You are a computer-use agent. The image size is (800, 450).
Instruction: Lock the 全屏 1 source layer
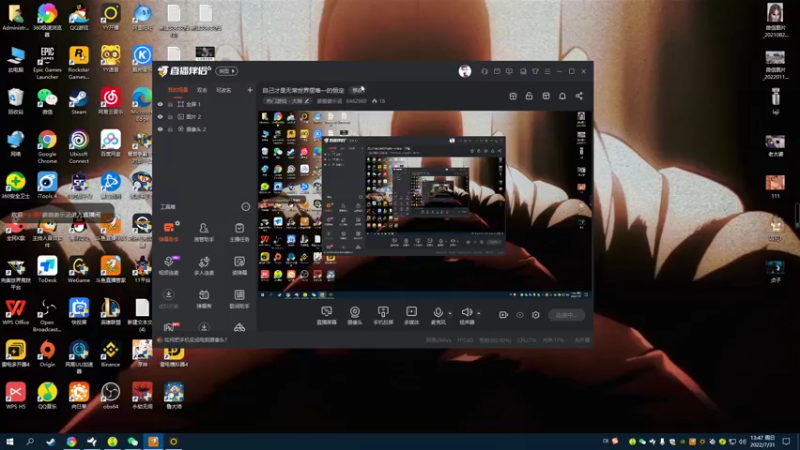(170, 104)
